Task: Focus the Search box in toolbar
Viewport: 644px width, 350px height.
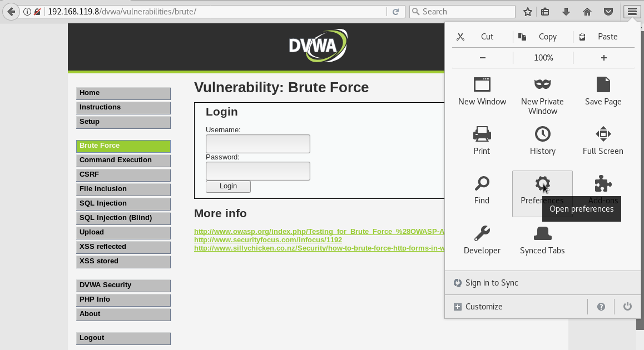Action: pos(463,12)
